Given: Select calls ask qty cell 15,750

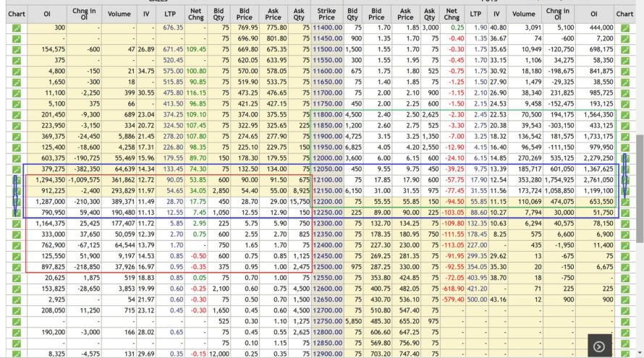Looking at the screenshot, I should (300, 202).
